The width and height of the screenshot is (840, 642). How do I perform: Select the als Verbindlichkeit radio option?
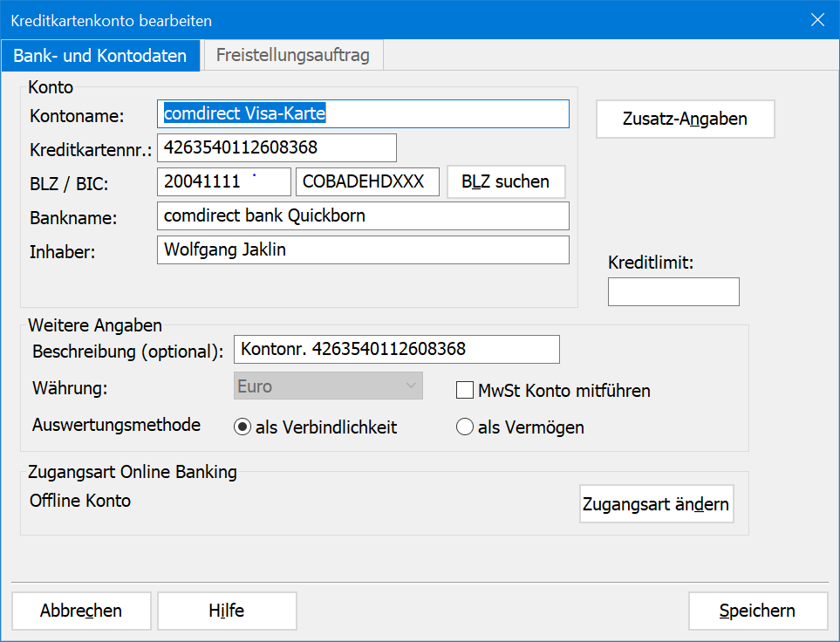pos(242,427)
